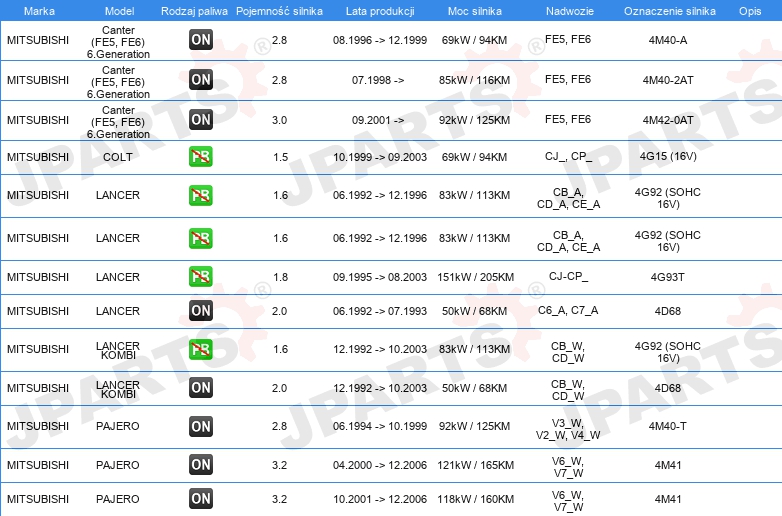Click the Opis column header
This screenshot has width=782, height=516.
pyautogui.click(x=750, y=11)
